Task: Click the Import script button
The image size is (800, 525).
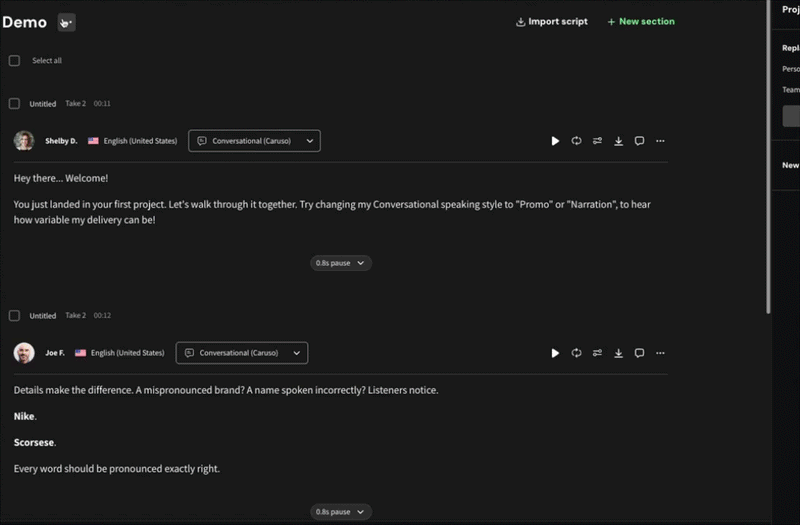Action: [x=552, y=22]
